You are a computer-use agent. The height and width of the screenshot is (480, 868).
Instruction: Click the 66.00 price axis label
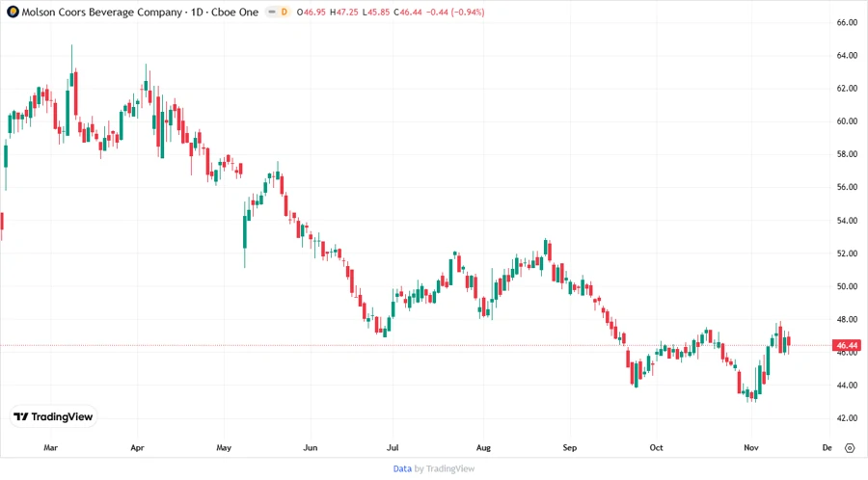pos(847,23)
